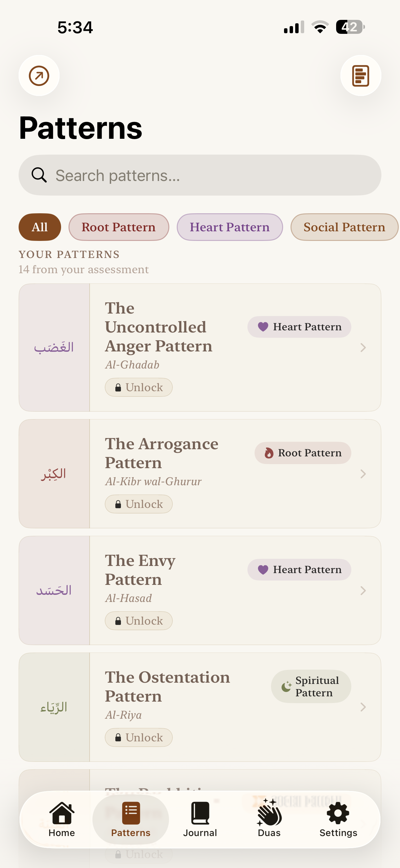Select the All filter chip
Image resolution: width=400 pixels, height=868 pixels.
(40, 227)
